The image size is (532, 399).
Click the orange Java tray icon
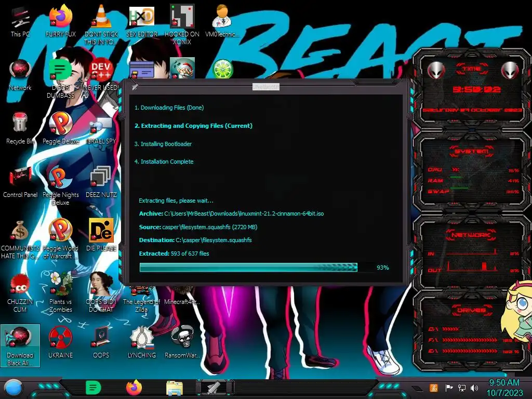pos(434,388)
